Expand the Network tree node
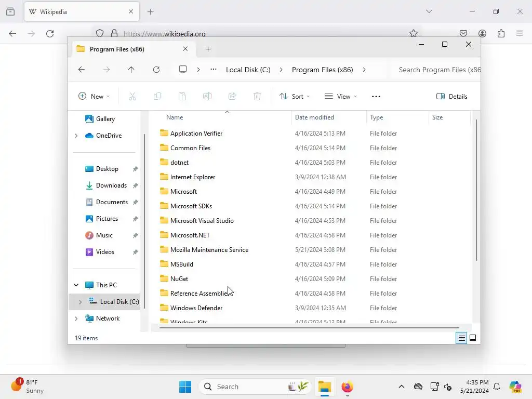 point(76,318)
